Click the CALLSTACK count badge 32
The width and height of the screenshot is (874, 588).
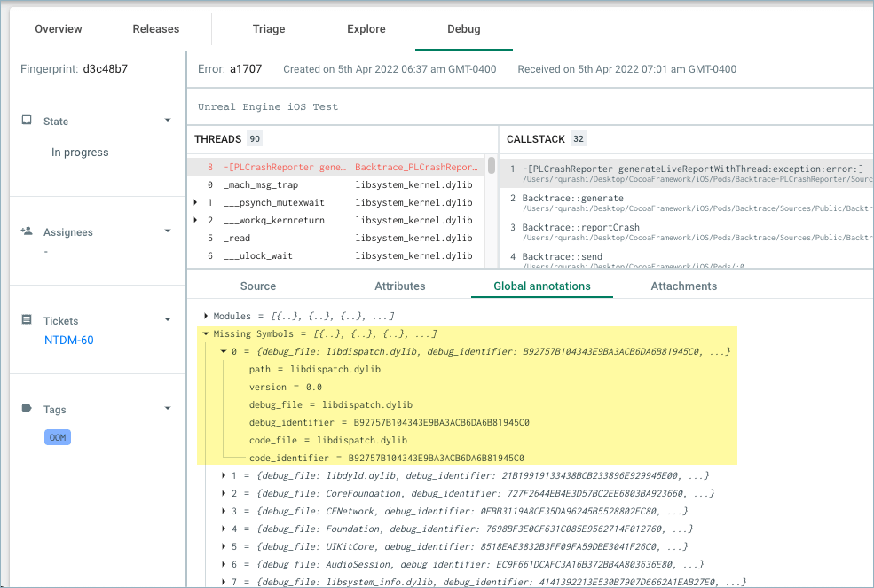pos(579,138)
